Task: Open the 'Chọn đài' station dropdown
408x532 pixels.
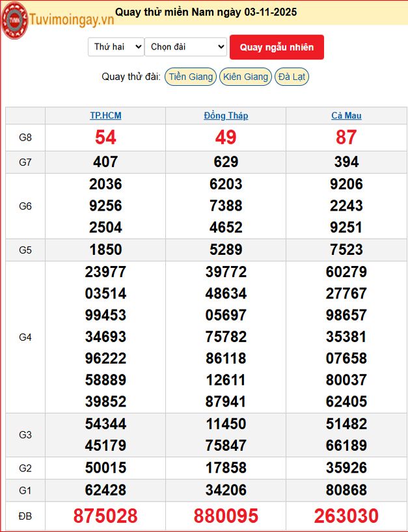Action: click(185, 47)
